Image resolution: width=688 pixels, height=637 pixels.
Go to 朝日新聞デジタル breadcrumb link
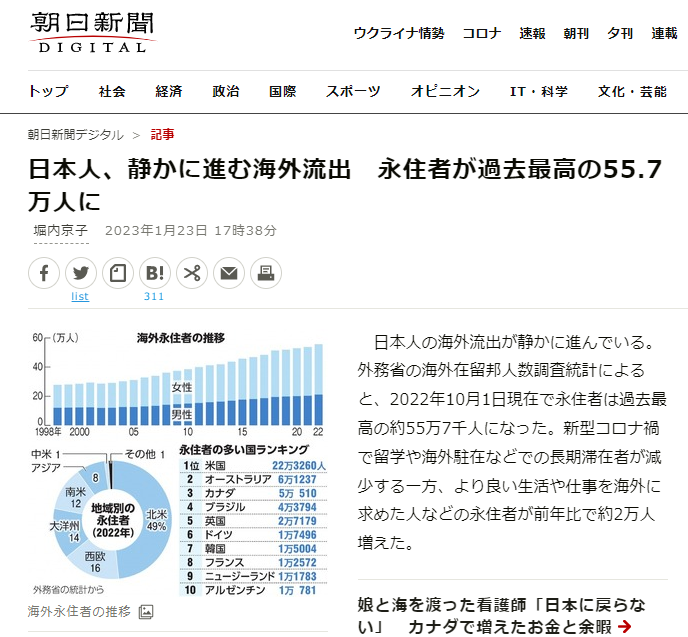(75, 135)
